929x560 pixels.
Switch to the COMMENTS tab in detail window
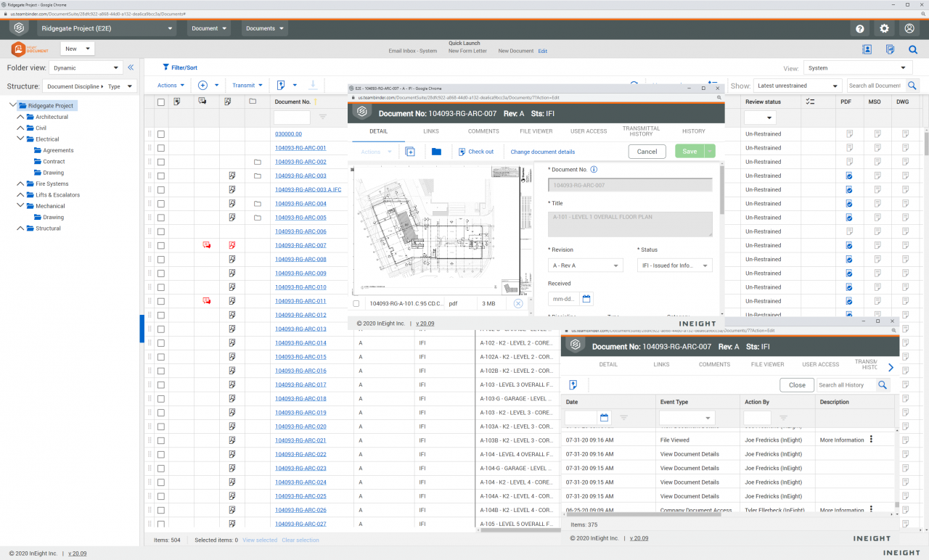(x=483, y=131)
